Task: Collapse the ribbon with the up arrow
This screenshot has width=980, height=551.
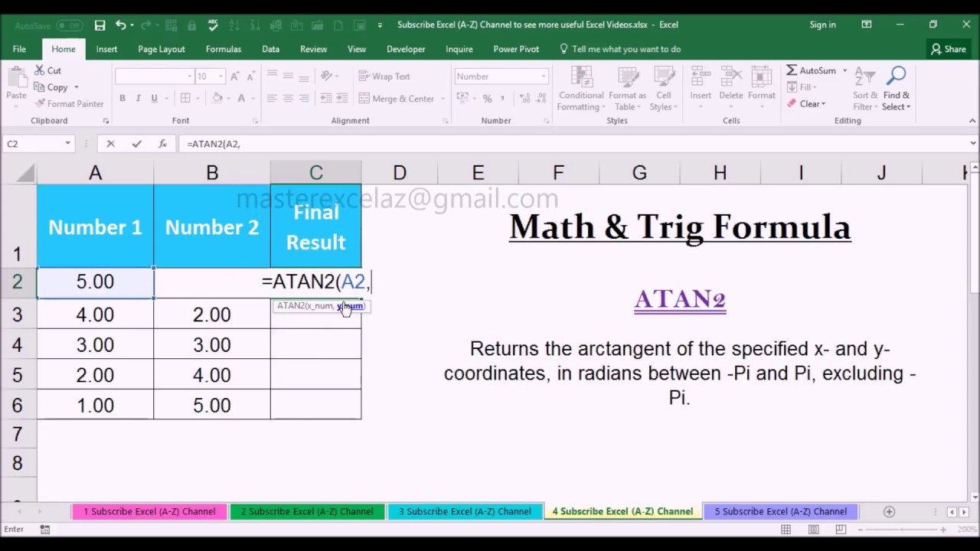Action: (973, 121)
